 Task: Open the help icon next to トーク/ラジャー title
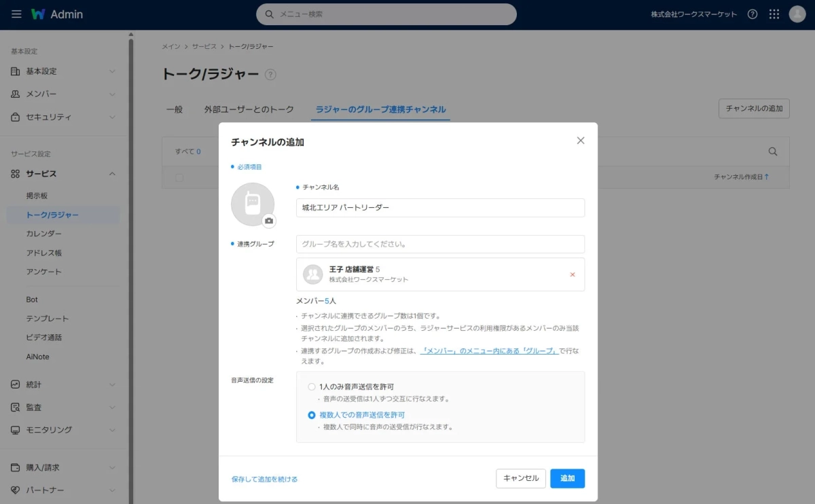tap(270, 75)
